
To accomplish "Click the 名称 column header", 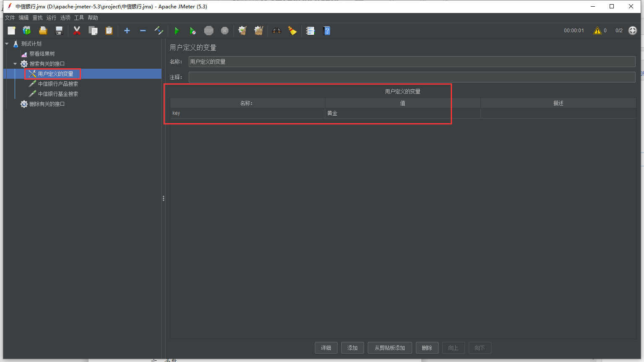I will pos(247,103).
